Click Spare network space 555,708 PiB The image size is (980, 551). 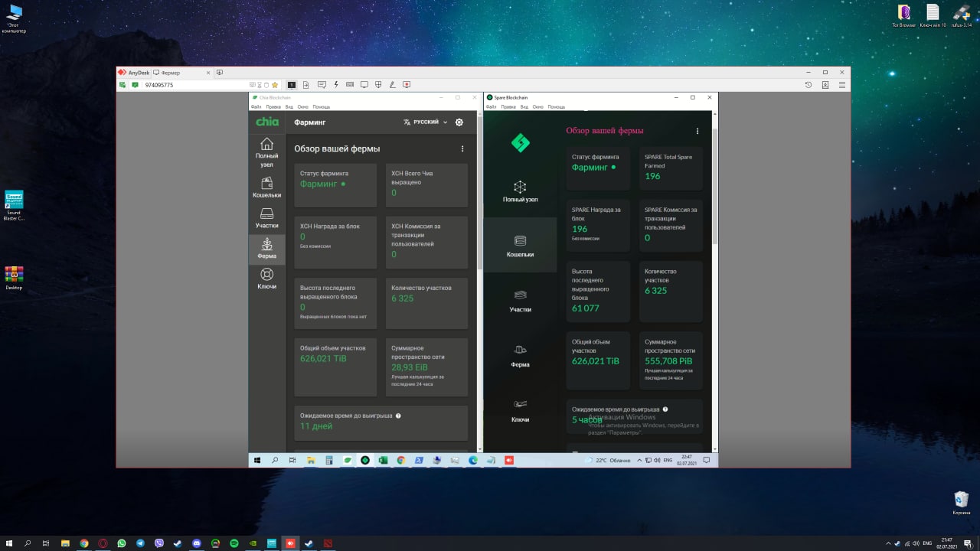tap(668, 360)
